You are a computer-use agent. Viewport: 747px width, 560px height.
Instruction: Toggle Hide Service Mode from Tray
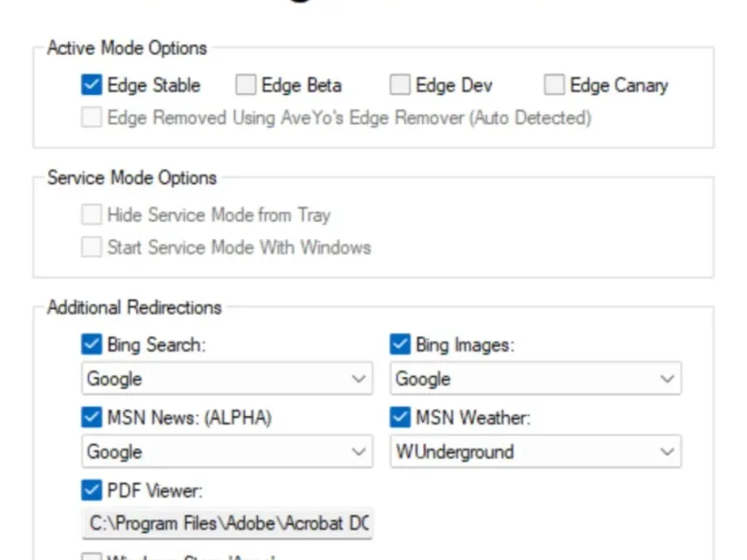(92, 216)
